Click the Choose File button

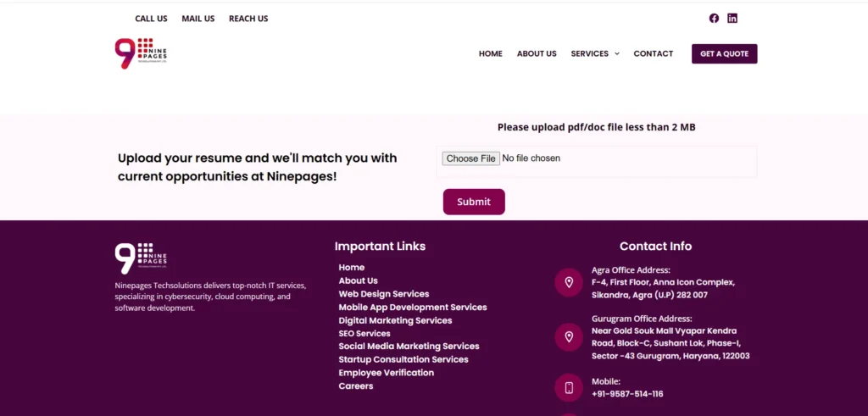[x=470, y=158]
